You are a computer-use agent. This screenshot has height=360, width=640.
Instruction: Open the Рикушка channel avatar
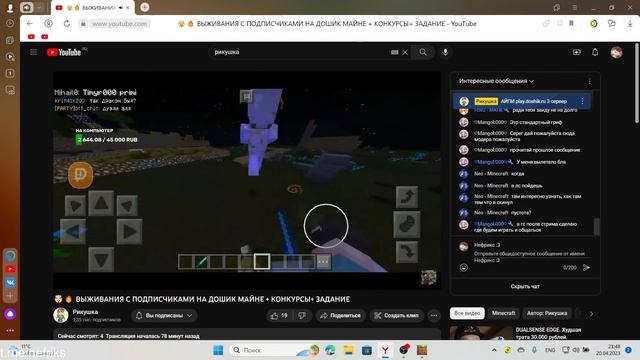[61, 315]
